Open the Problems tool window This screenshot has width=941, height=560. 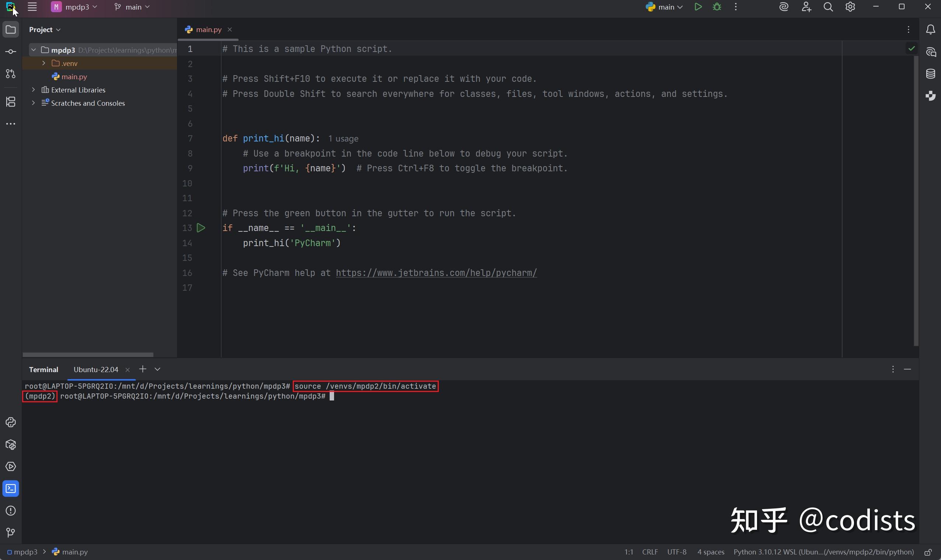11,511
